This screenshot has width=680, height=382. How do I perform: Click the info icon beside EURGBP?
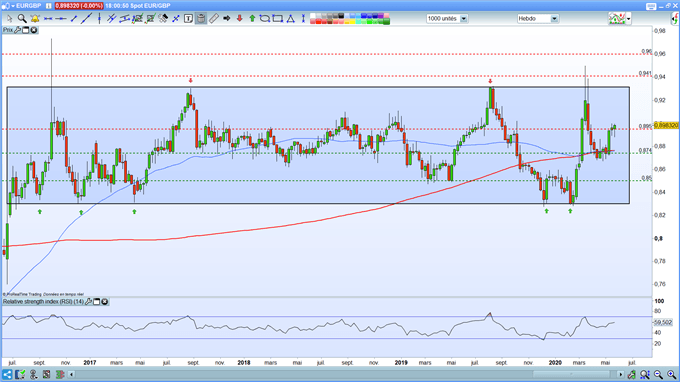[49, 6]
